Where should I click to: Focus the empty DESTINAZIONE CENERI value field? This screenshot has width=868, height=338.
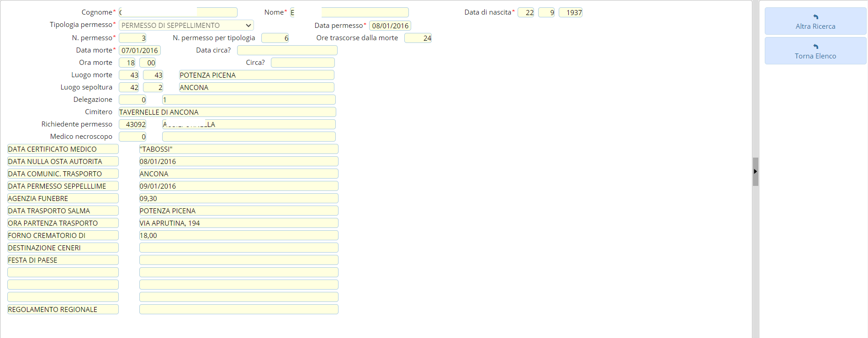pos(238,248)
